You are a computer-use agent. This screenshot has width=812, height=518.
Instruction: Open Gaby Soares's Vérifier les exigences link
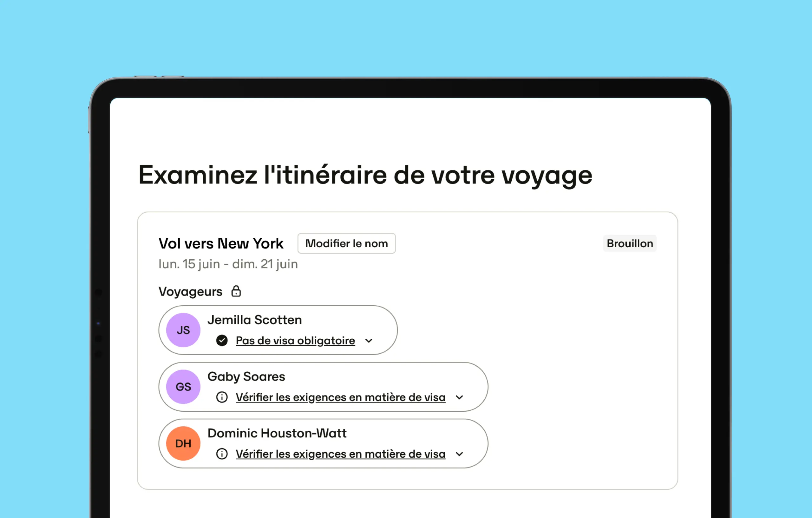click(341, 397)
